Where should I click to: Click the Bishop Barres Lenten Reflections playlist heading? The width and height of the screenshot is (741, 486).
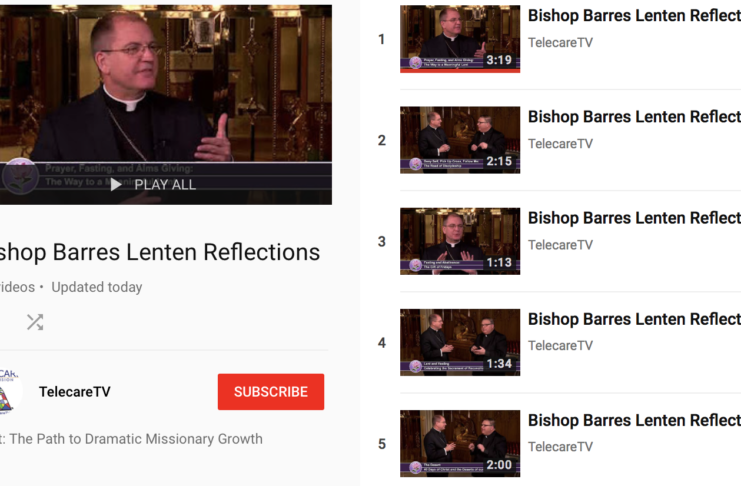[160, 252]
